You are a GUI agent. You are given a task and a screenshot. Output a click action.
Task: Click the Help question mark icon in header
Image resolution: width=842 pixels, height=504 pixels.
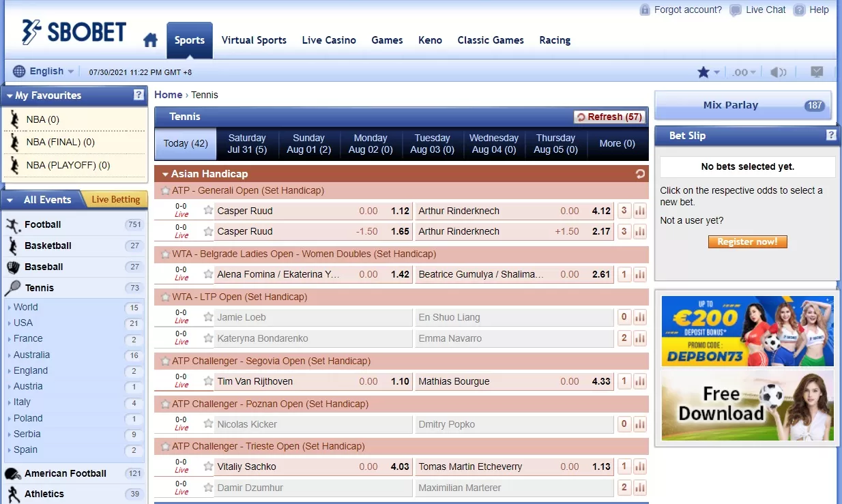[800, 10]
